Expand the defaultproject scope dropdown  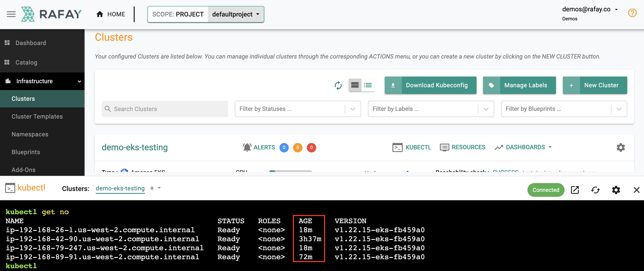(x=235, y=14)
